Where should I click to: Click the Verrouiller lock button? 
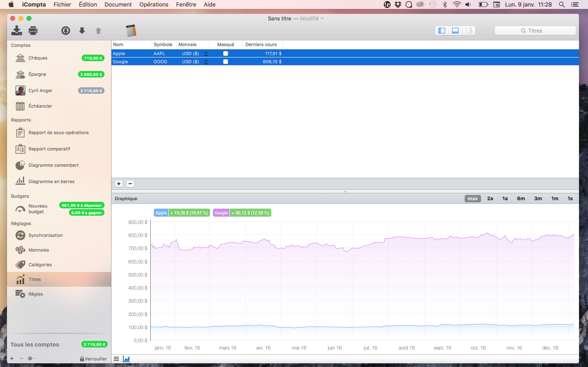coord(93,358)
